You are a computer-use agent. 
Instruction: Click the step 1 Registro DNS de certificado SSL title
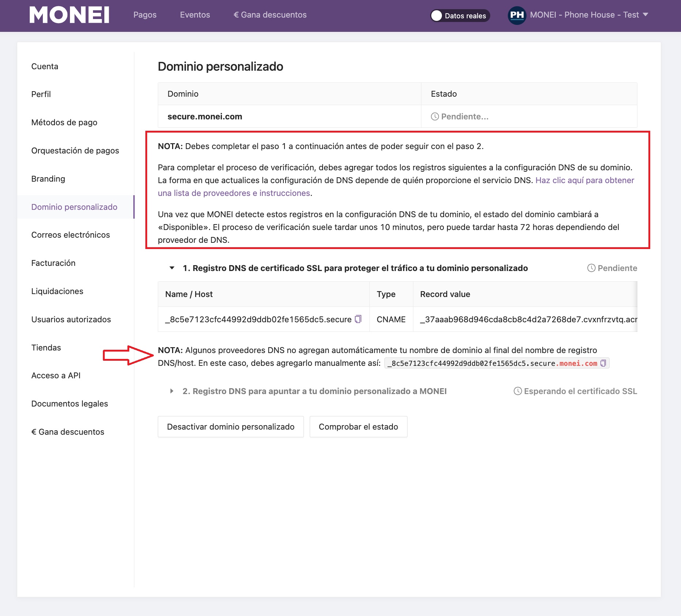point(355,268)
